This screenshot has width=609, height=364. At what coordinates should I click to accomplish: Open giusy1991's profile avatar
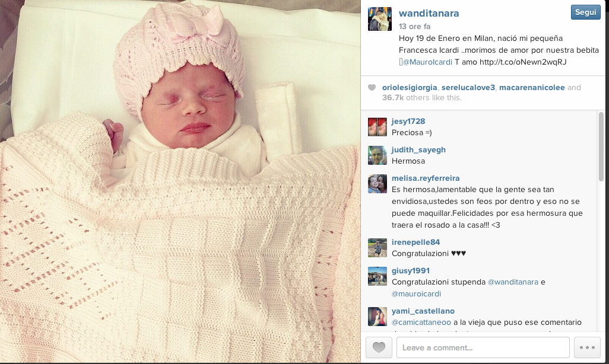pos(378,276)
